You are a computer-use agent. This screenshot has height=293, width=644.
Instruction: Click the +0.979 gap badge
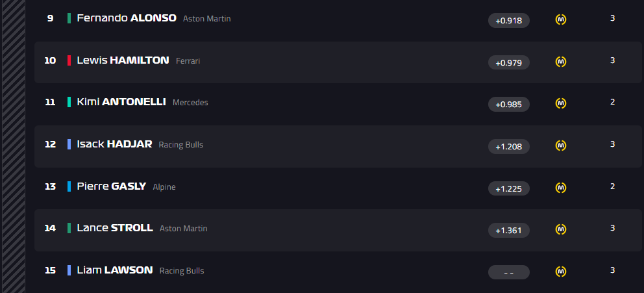point(509,62)
